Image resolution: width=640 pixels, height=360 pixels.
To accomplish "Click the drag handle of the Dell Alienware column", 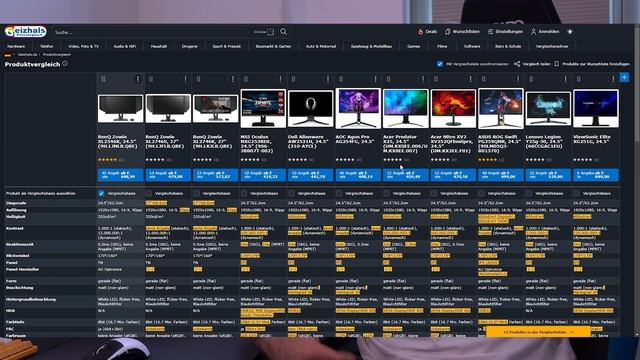I will [293, 79].
